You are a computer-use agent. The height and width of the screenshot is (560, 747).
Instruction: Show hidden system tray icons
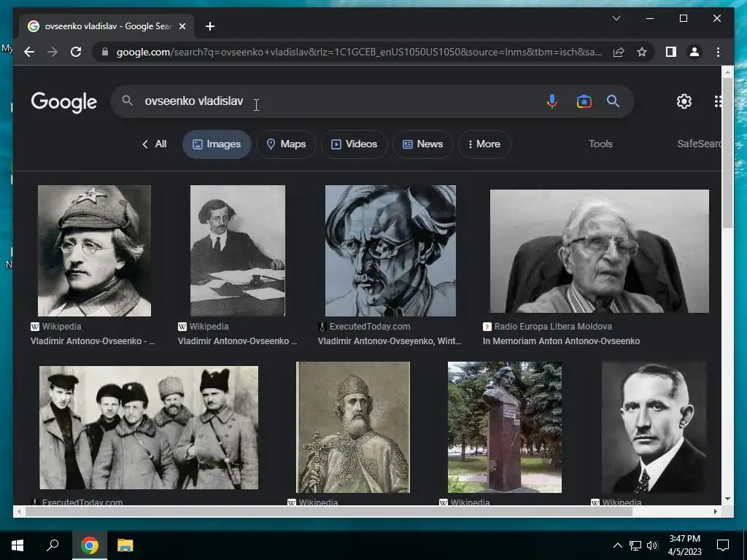click(x=617, y=545)
